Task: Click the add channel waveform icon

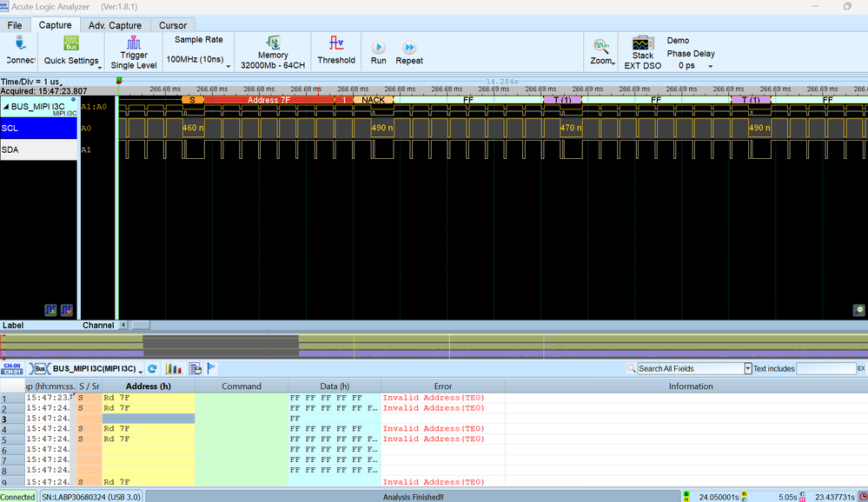Action: (50, 310)
